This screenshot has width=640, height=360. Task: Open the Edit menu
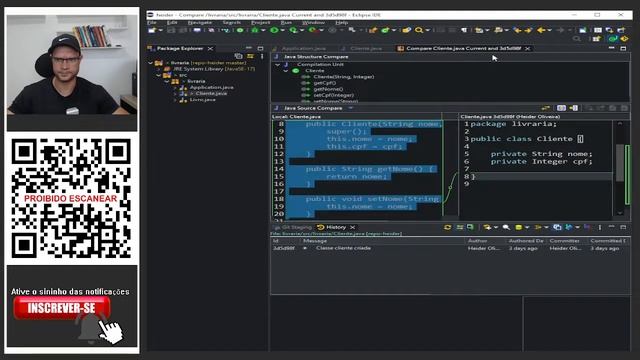pos(172,22)
